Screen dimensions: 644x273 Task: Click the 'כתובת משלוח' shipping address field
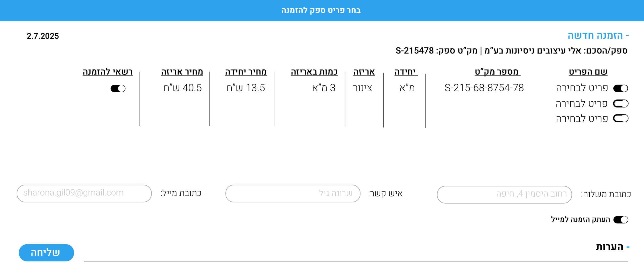[504, 194]
